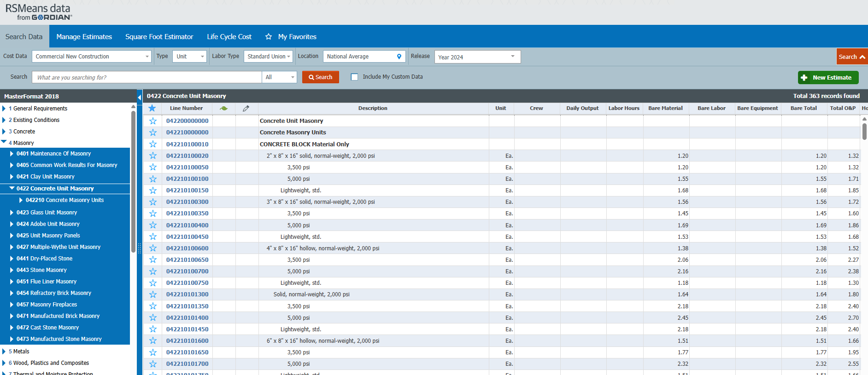Image resolution: width=868 pixels, height=375 pixels.
Task: Click the Description column header
Action: coord(373,108)
